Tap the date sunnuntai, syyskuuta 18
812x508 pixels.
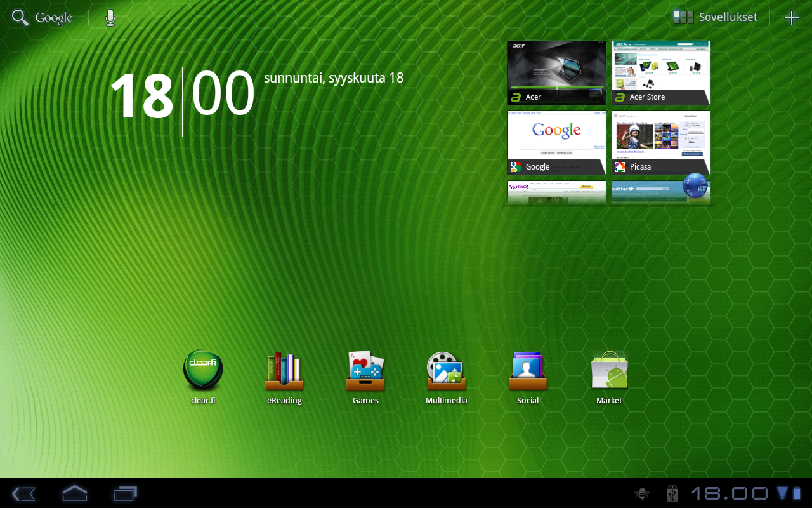[334, 78]
